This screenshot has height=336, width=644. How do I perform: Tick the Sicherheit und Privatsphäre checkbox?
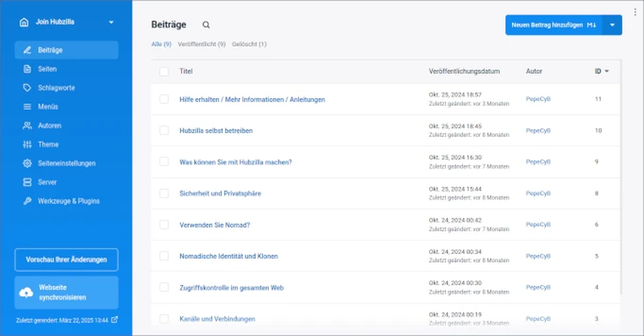pos(164,193)
